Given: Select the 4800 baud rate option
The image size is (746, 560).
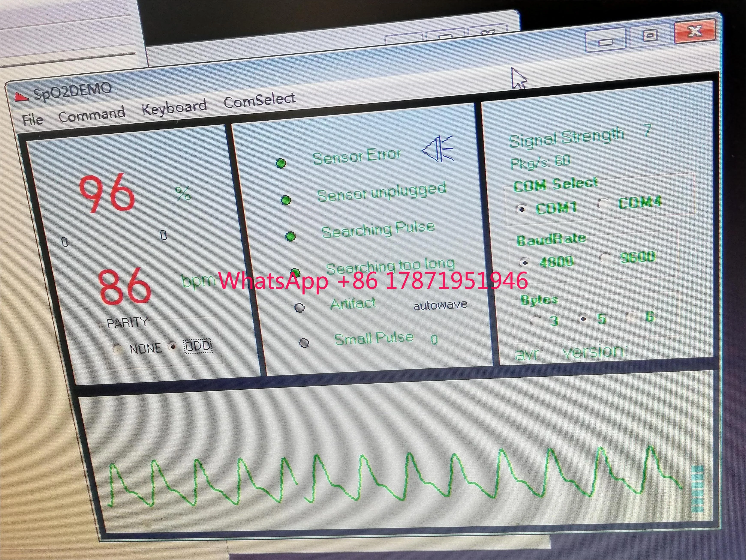Looking at the screenshot, I should tap(525, 262).
